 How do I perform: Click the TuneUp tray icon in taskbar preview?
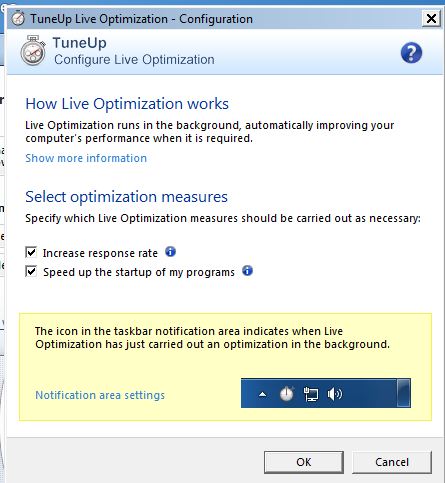pyautogui.click(x=287, y=394)
